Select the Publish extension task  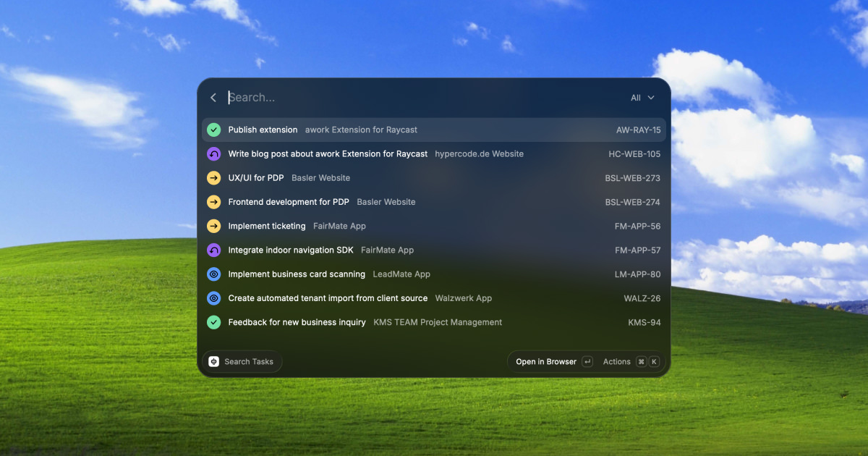[x=433, y=130]
